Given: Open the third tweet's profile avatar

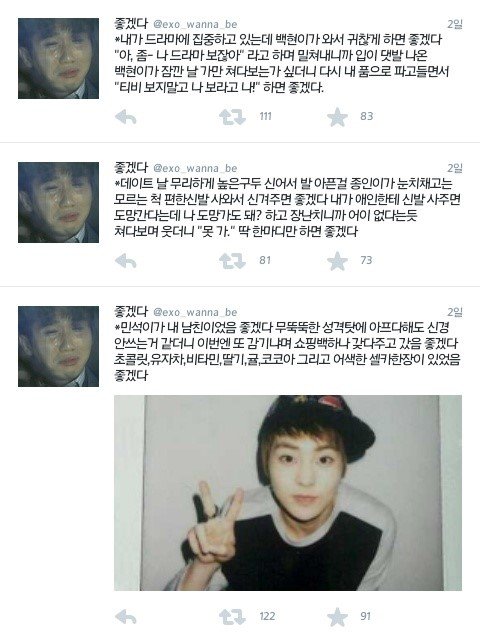Looking at the screenshot, I should [x=59, y=346].
